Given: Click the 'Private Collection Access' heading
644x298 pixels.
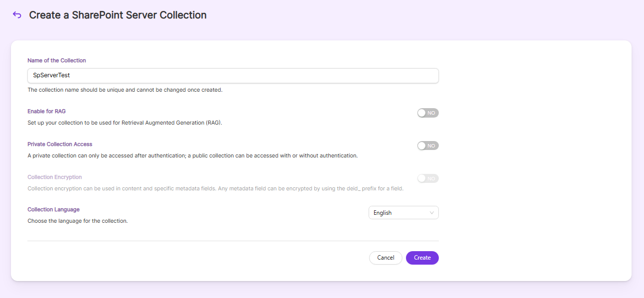Looking at the screenshot, I should pos(60,144).
